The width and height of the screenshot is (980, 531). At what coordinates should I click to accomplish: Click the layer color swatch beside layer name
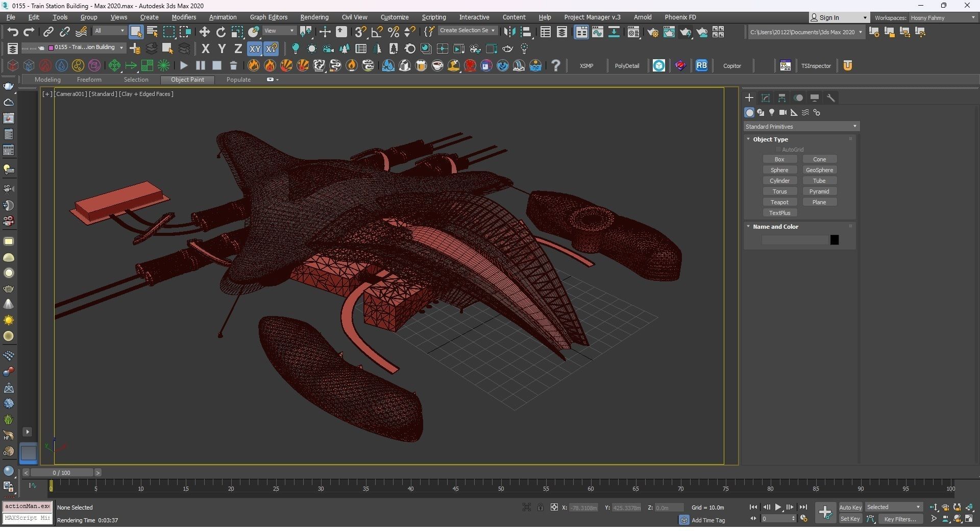point(51,48)
